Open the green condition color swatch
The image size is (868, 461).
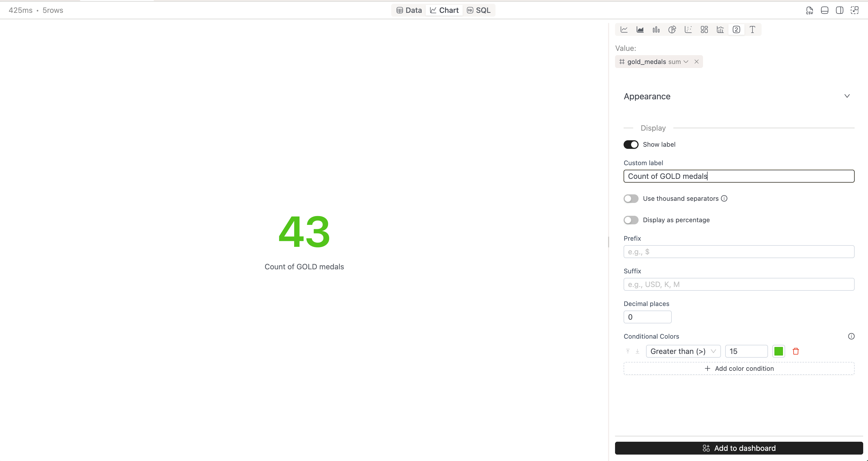tap(778, 352)
